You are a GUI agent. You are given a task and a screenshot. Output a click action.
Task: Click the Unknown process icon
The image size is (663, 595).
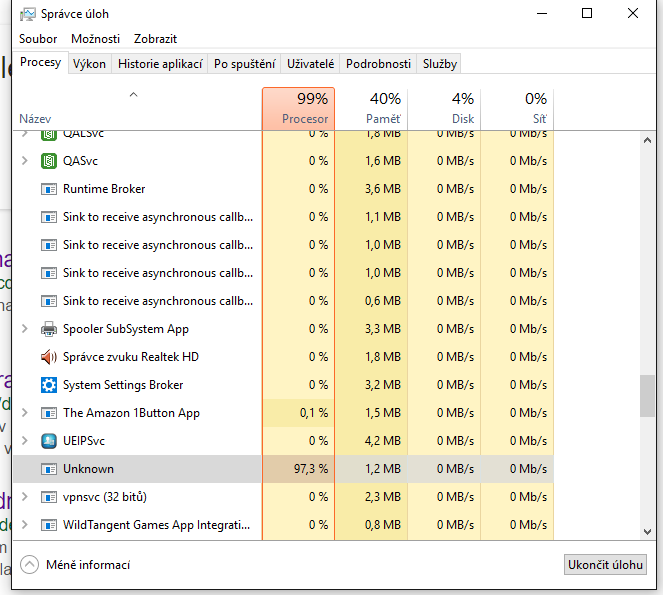[48, 469]
